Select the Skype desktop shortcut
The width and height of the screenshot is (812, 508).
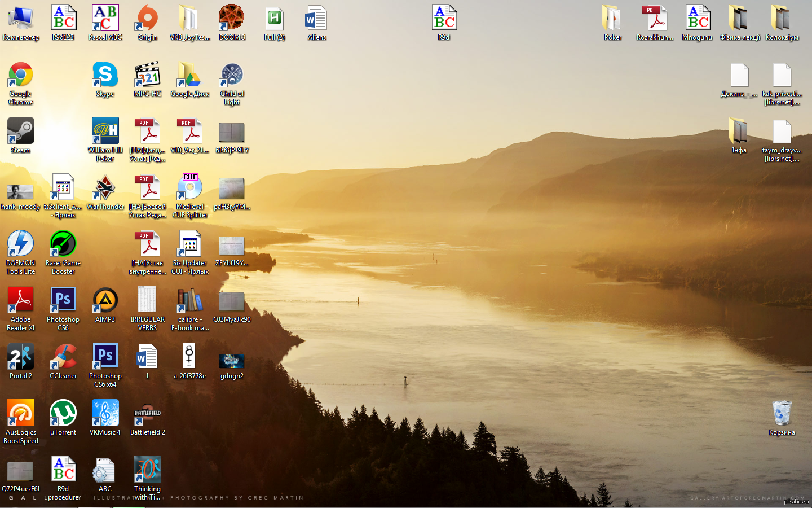(105, 76)
